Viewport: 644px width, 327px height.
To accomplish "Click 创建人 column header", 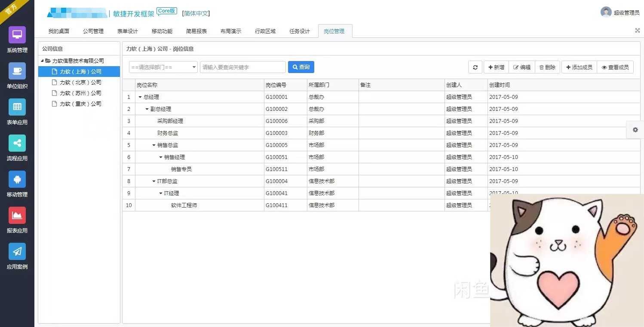I will click(466, 85).
